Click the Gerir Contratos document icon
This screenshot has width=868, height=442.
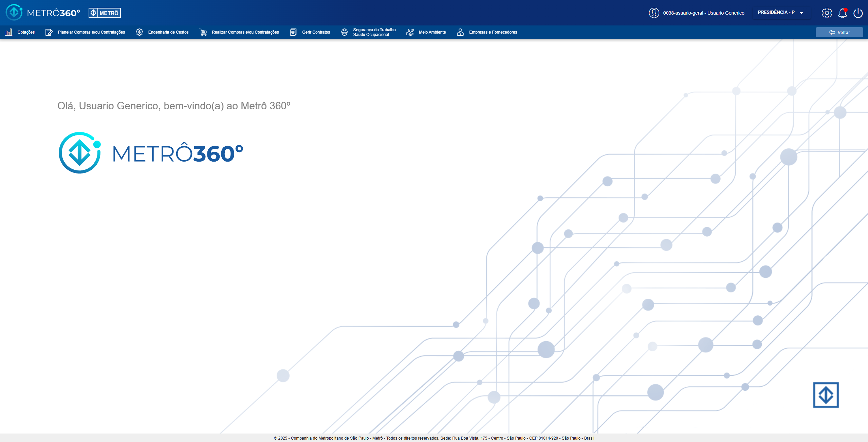point(293,32)
